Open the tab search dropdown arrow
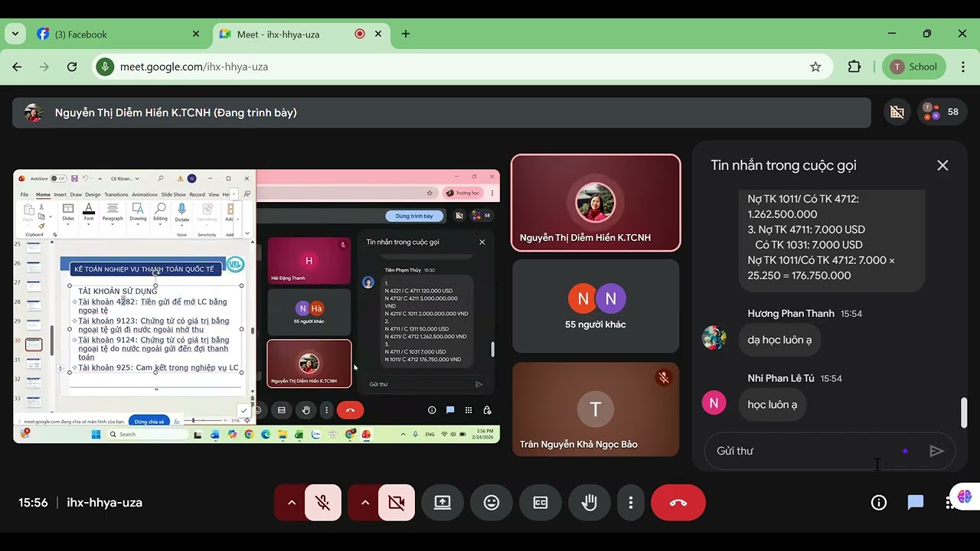Image resolution: width=980 pixels, height=551 pixels. [15, 34]
